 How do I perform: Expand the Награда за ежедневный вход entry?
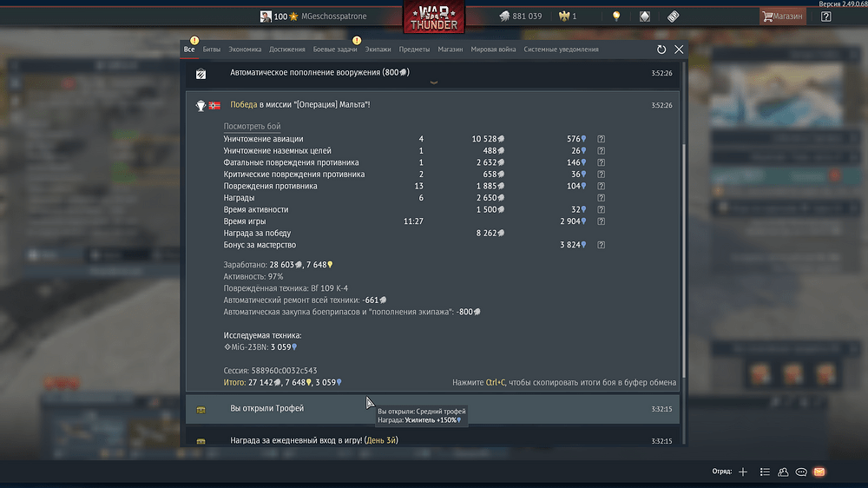[x=432, y=440]
